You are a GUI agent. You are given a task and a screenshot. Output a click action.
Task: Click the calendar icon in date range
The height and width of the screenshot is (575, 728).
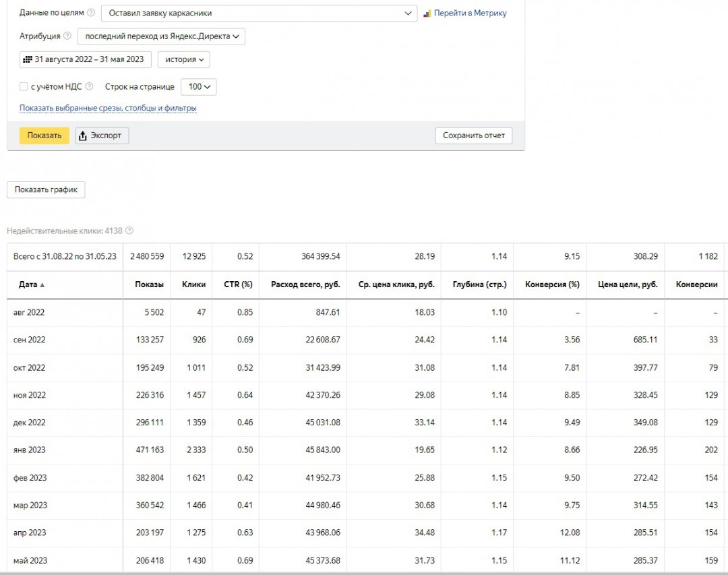28,59
